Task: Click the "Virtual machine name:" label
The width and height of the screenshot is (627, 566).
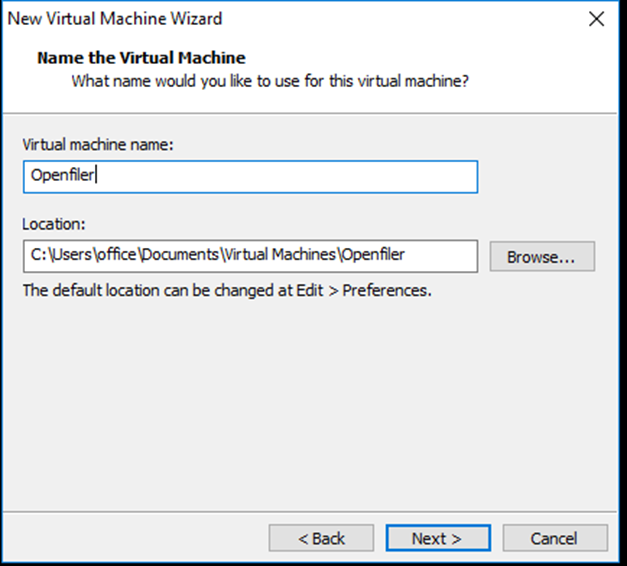Action: point(98,144)
